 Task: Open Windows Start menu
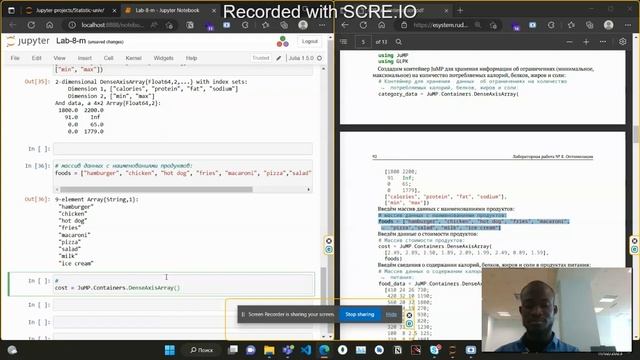click(x=169, y=350)
